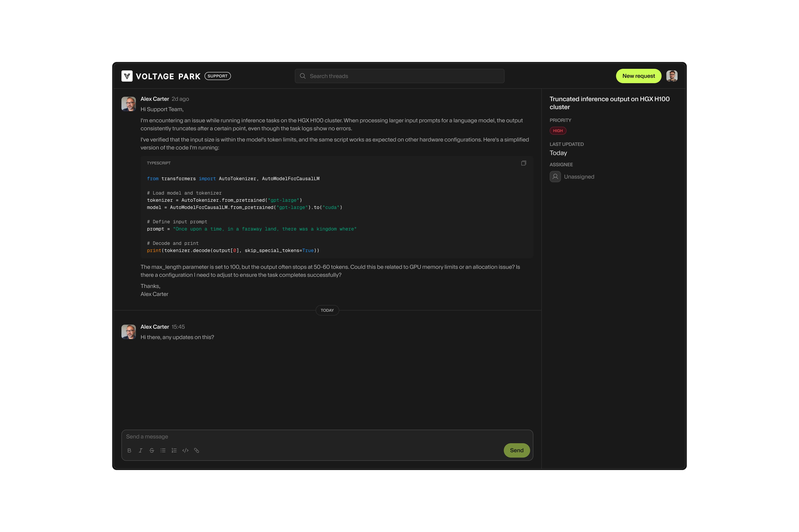Viewport: 799px width, 532px height.
Task: Click the Voltage Park logo icon
Action: click(127, 76)
